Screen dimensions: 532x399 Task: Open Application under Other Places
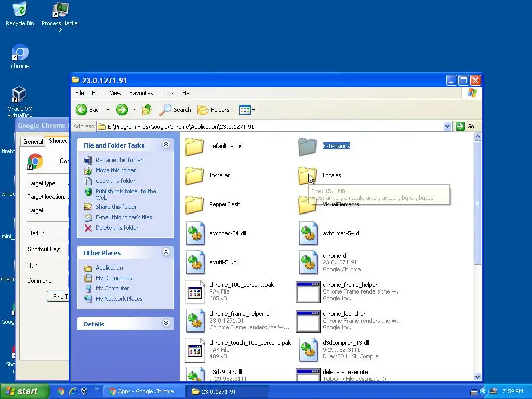(109, 268)
